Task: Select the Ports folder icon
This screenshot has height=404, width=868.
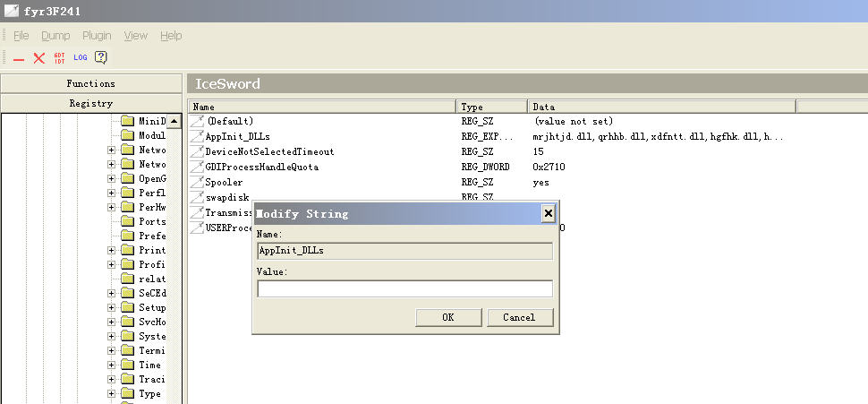Action: 128,221
